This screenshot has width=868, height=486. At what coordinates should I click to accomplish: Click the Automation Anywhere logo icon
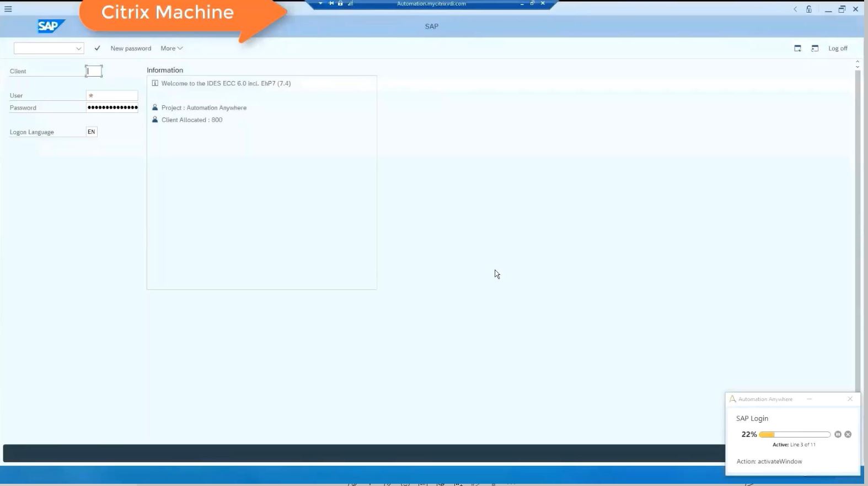pos(732,399)
